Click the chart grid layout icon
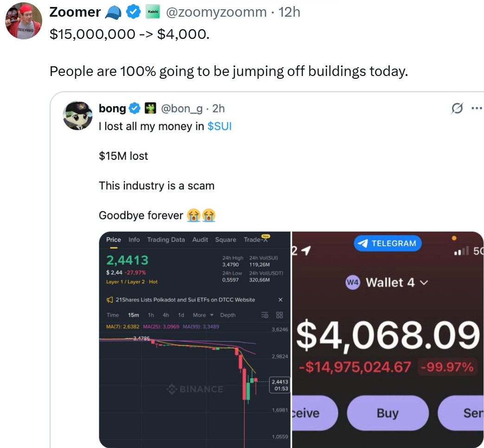Viewport: 484px width, 448px height. (280, 315)
